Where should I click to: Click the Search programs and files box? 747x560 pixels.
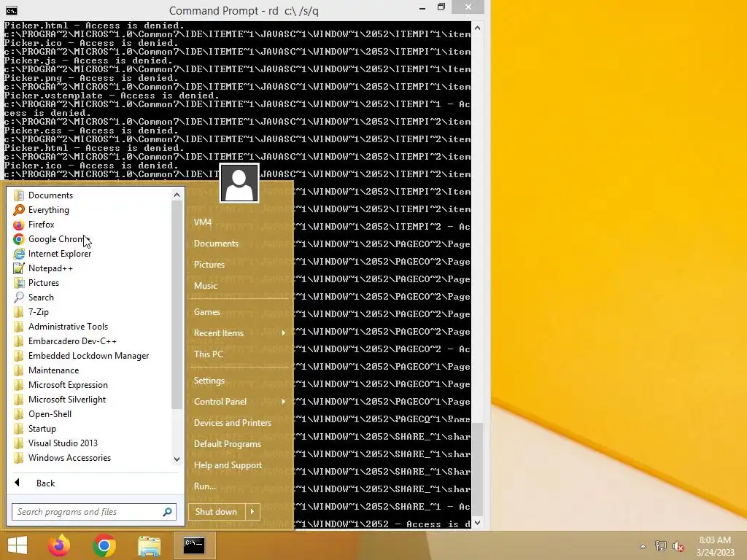(x=86, y=512)
